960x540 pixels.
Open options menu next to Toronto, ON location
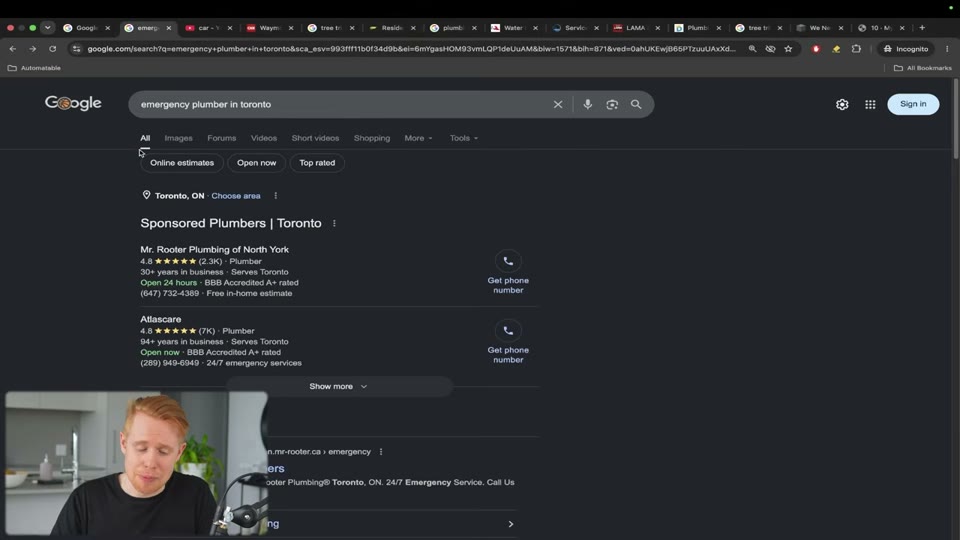pos(276,196)
